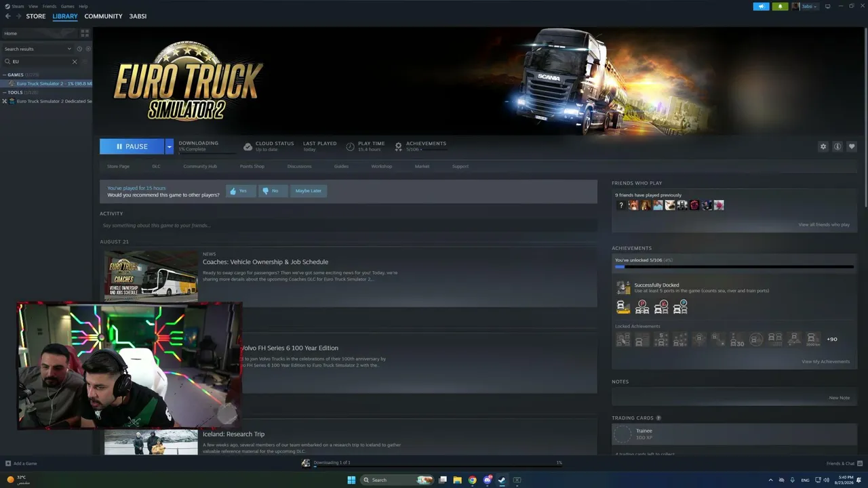Open Google Chrome from the taskbar

[473, 480]
